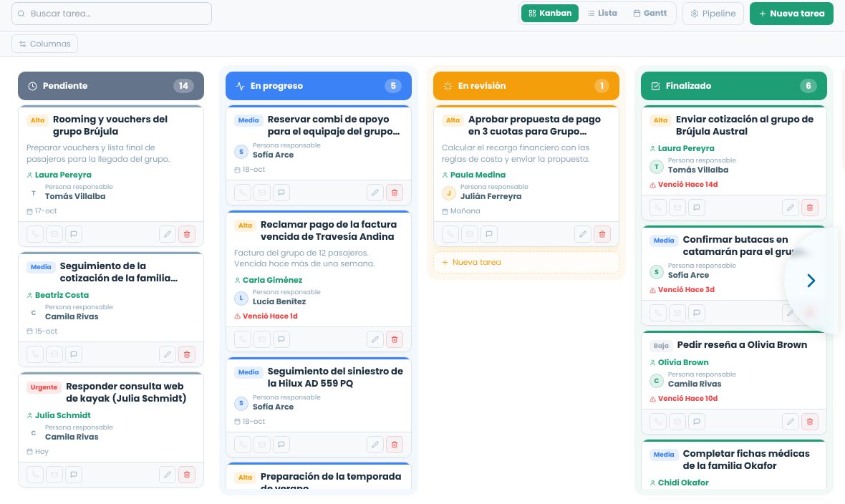
Task: Delete the Seguimiento del siniestro Hilux task
Action: tap(395, 444)
